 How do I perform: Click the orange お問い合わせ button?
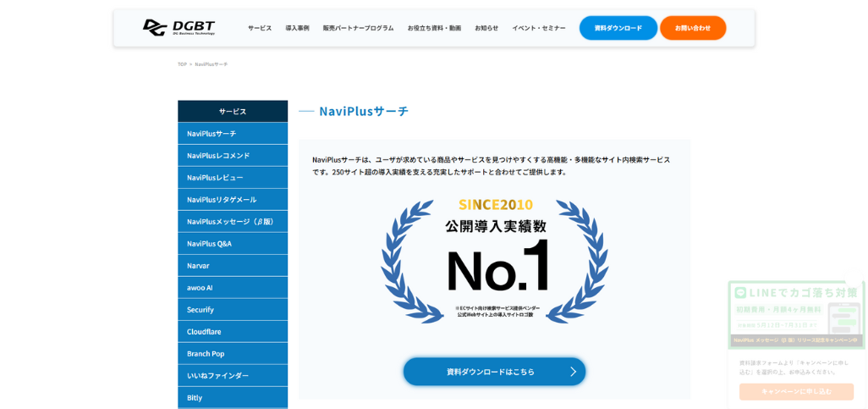(693, 28)
